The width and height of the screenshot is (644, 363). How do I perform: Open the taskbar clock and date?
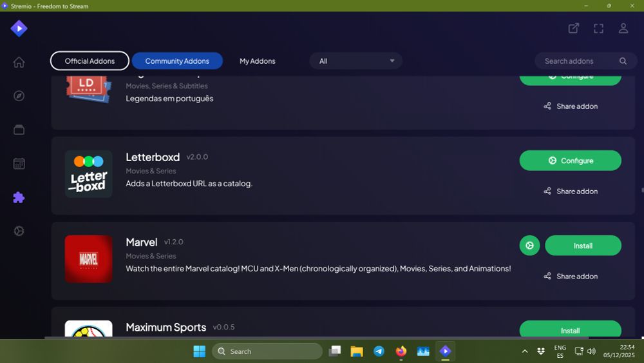pyautogui.click(x=619, y=351)
